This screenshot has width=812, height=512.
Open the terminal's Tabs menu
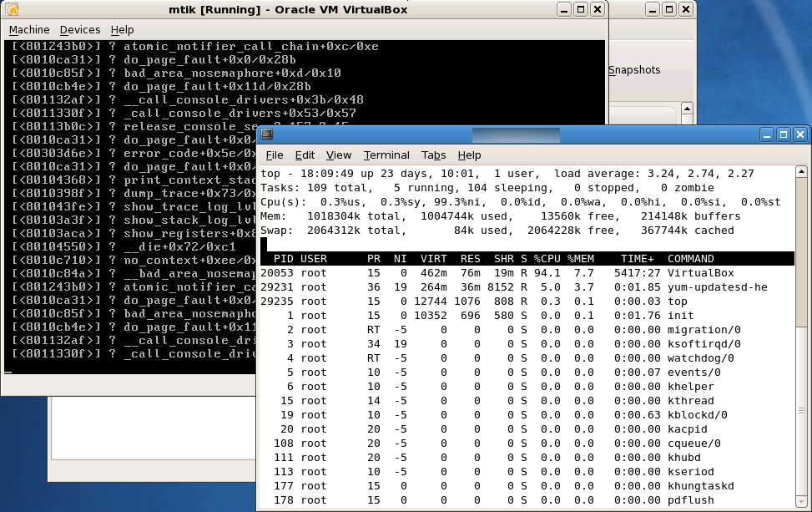click(433, 155)
